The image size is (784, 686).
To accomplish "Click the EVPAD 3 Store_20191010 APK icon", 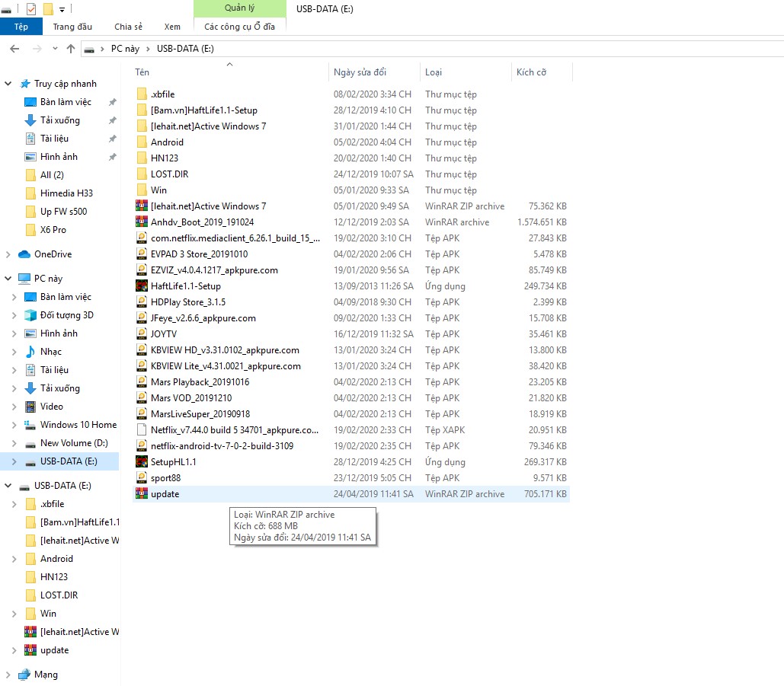I will 142,254.
